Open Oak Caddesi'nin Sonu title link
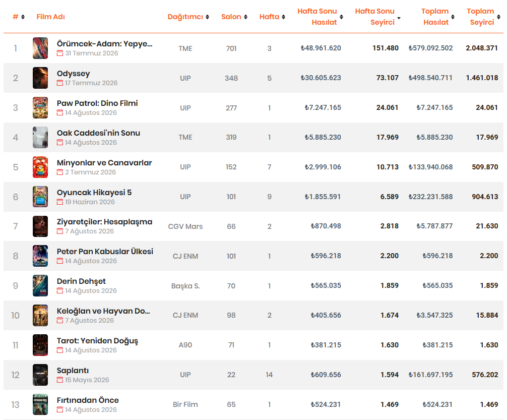The image size is (507, 420). pos(98,133)
